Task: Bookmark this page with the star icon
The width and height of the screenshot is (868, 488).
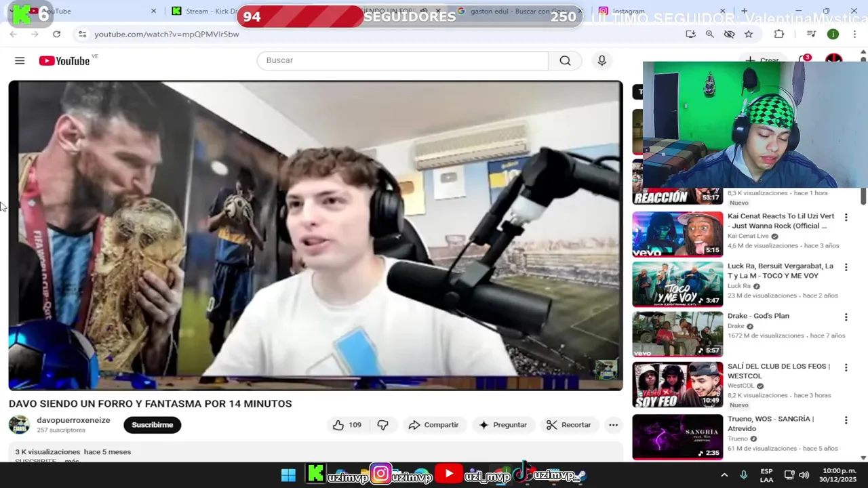Action: pyautogui.click(x=749, y=34)
